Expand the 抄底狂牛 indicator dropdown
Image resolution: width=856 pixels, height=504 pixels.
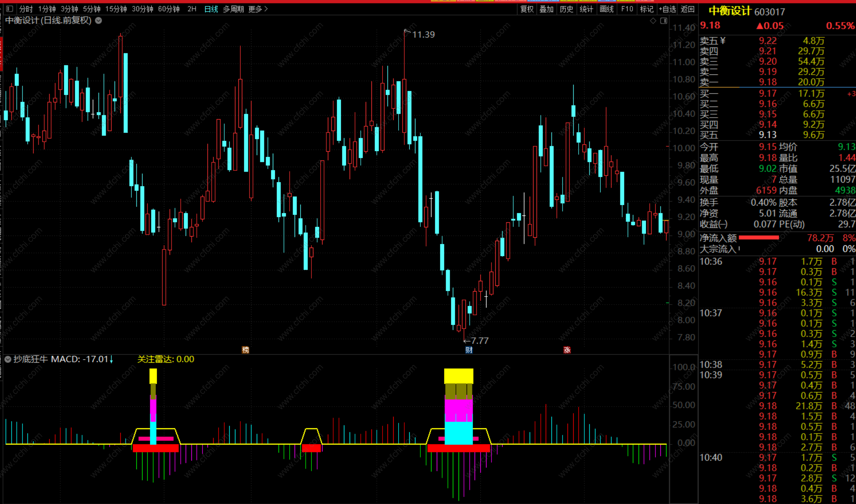(8, 359)
